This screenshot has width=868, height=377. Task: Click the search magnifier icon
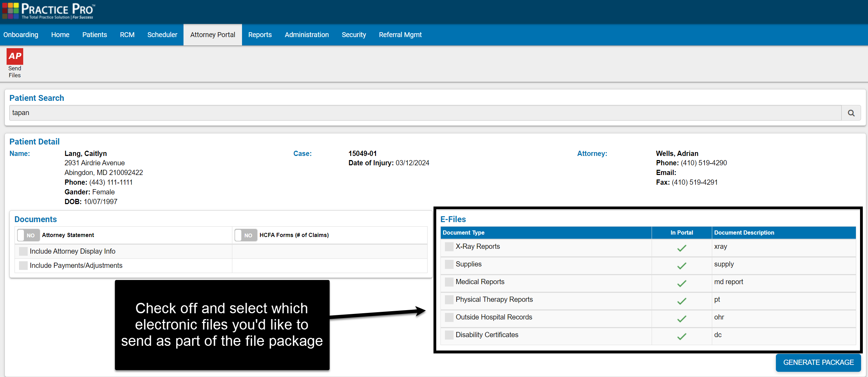[851, 113]
